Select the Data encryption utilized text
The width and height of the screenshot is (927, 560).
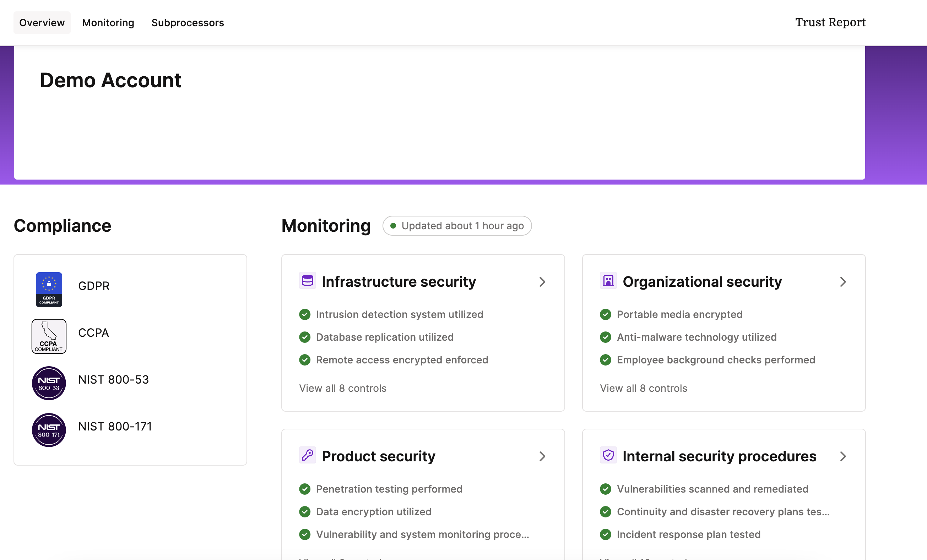click(x=374, y=511)
